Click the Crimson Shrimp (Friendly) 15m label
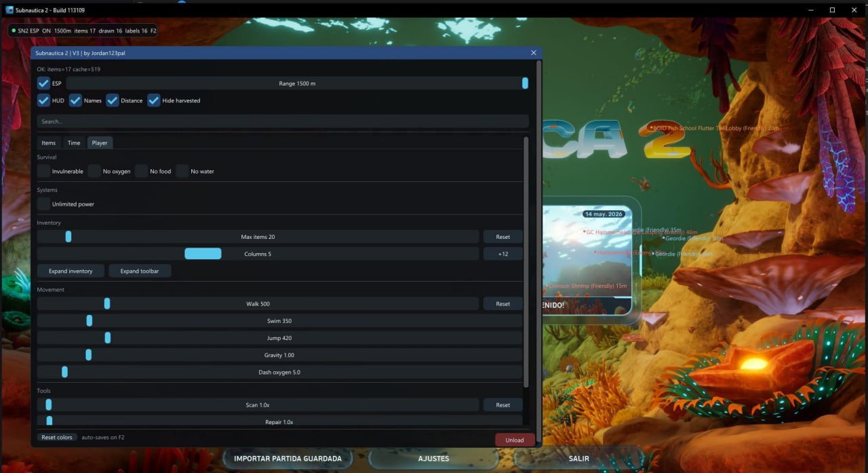The image size is (868, 473). point(587,286)
